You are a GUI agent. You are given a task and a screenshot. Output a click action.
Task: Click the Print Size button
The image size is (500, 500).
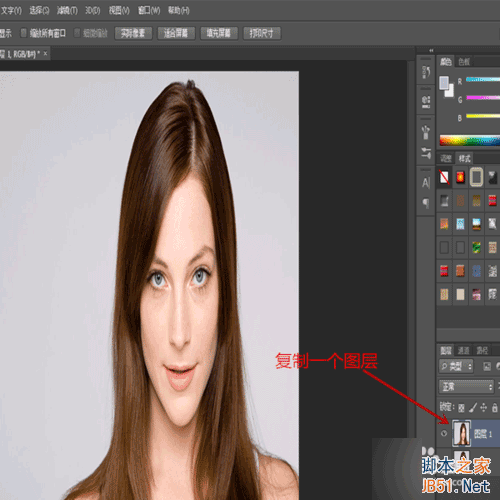click(262, 33)
